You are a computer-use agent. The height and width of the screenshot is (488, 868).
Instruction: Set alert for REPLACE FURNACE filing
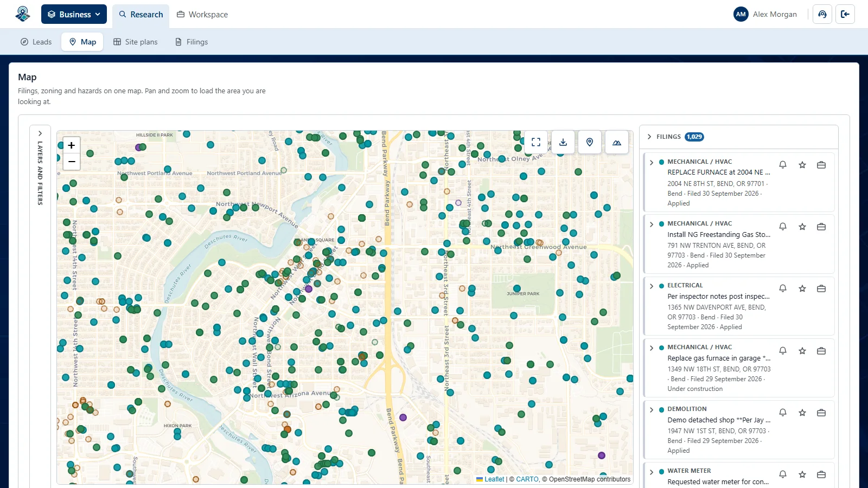click(783, 165)
